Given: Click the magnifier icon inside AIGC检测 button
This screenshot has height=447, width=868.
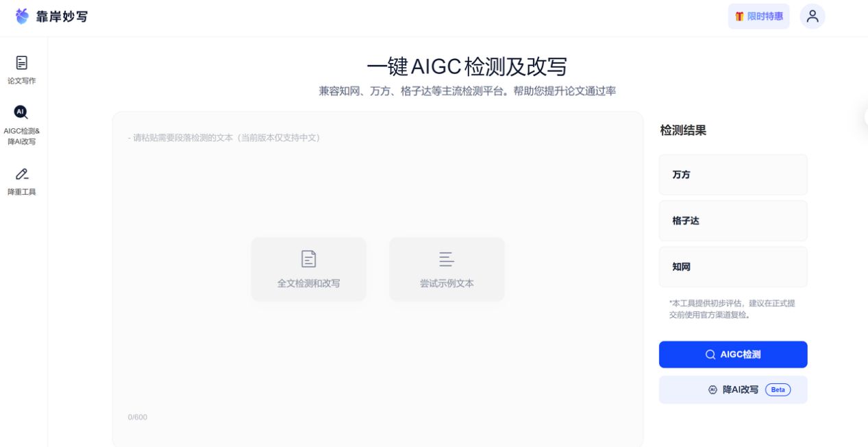Looking at the screenshot, I should point(710,354).
